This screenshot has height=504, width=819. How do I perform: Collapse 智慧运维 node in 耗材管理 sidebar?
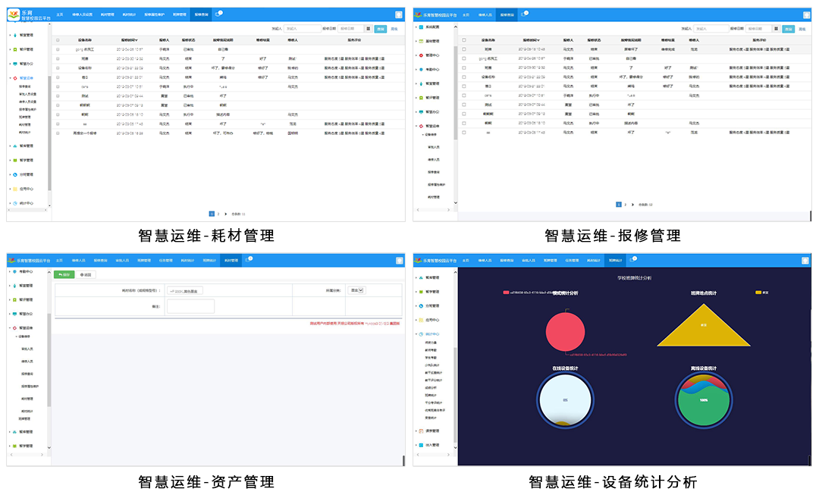[10, 78]
